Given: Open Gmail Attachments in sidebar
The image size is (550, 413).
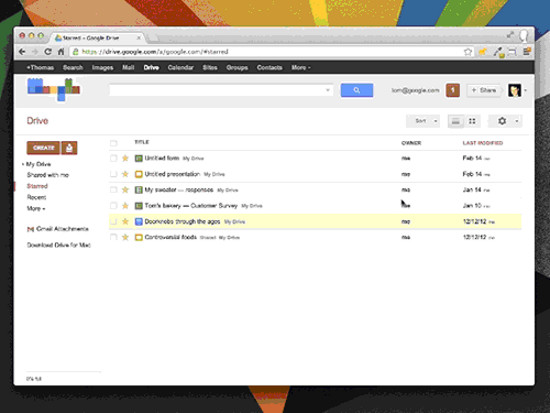Looking at the screenshot, I should [62, 229].
